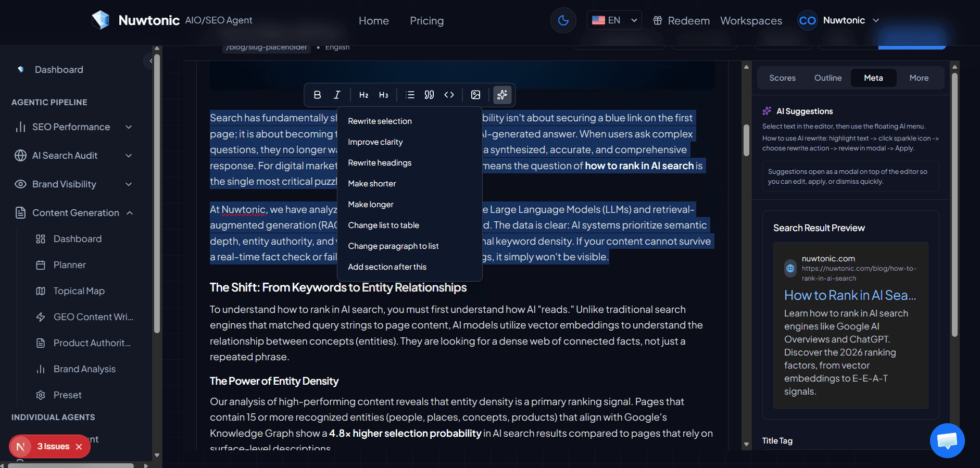This screenshot has width=980, height=468.
Task: Switch to the Scores tab
Action: [782, 78]
